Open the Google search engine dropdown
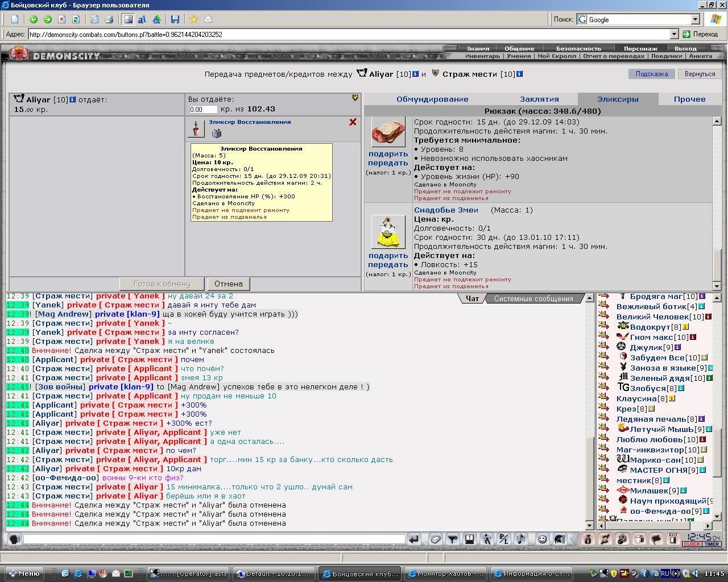The image size is (728, 582). [x=694, y=19]
